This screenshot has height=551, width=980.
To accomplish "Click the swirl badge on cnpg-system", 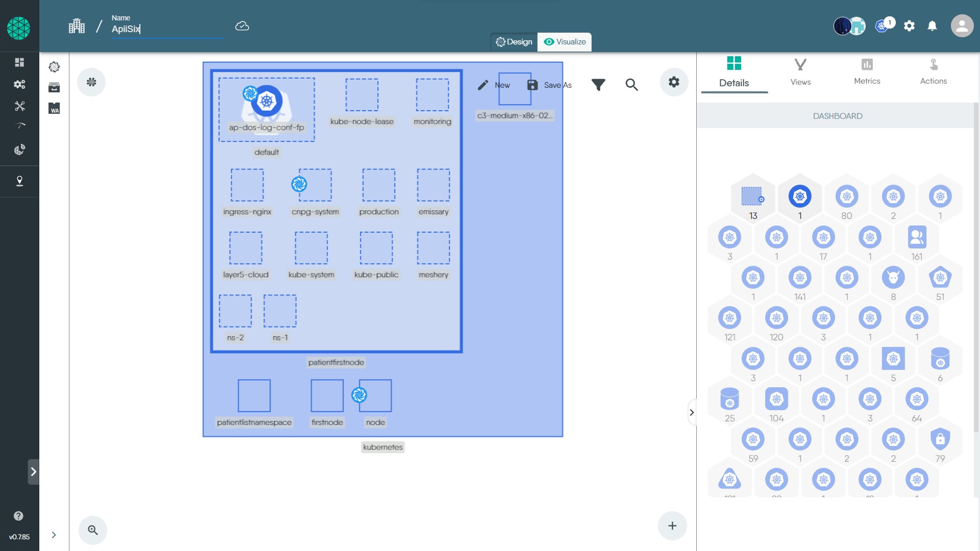I will point(299,184).
